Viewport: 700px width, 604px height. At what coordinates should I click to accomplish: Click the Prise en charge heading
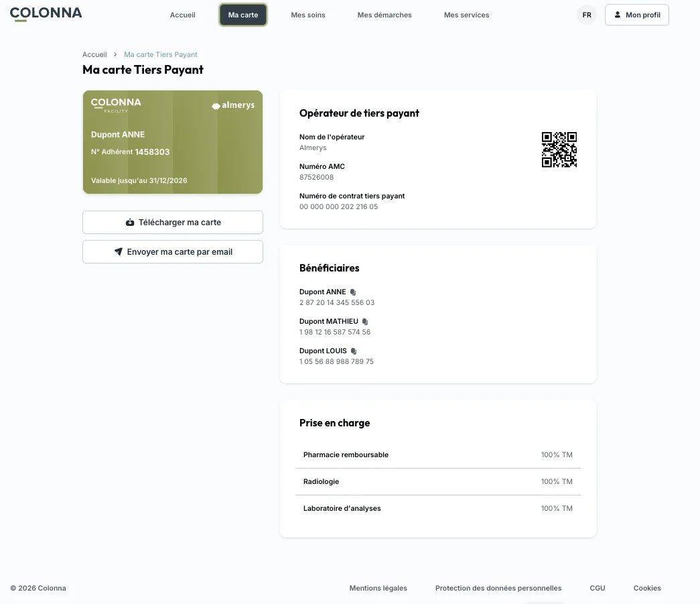pos(335,422)
